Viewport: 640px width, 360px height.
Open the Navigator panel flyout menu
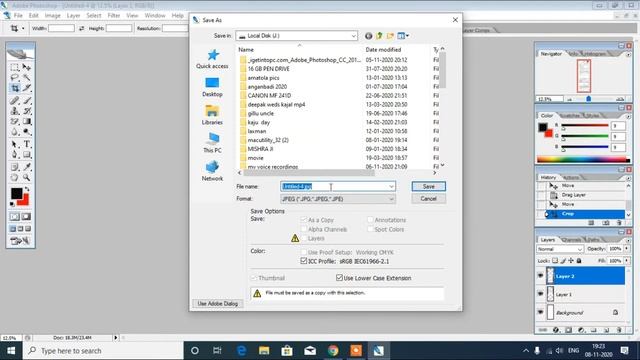[628, 54]
